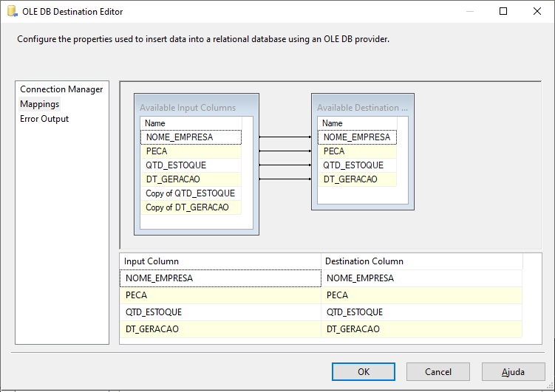555x392 pixels.
Task: Open the Connection Manager page
Action: click(61, 89)
